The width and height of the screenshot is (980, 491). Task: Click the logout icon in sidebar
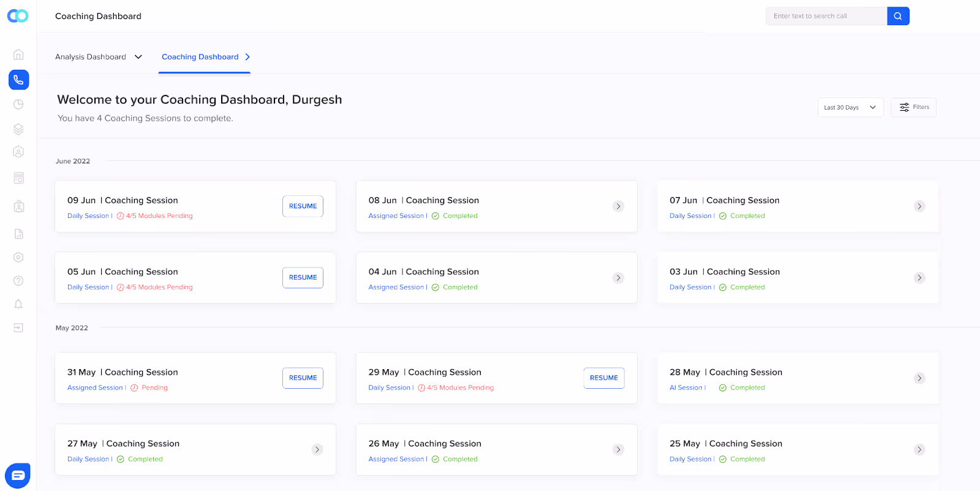click(x=18, y=328)
